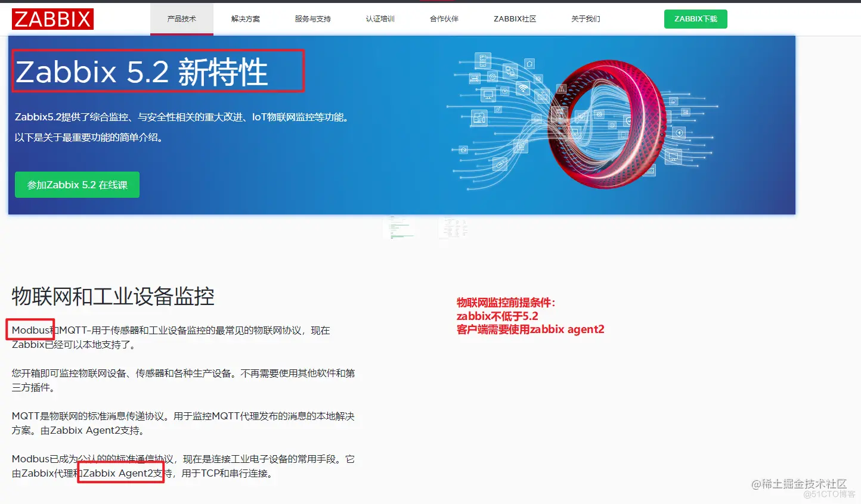Click the 物联网和工业设备监控 heading
Screen dimensions: 861x504
pyautogui.click(x=113, y=296)
